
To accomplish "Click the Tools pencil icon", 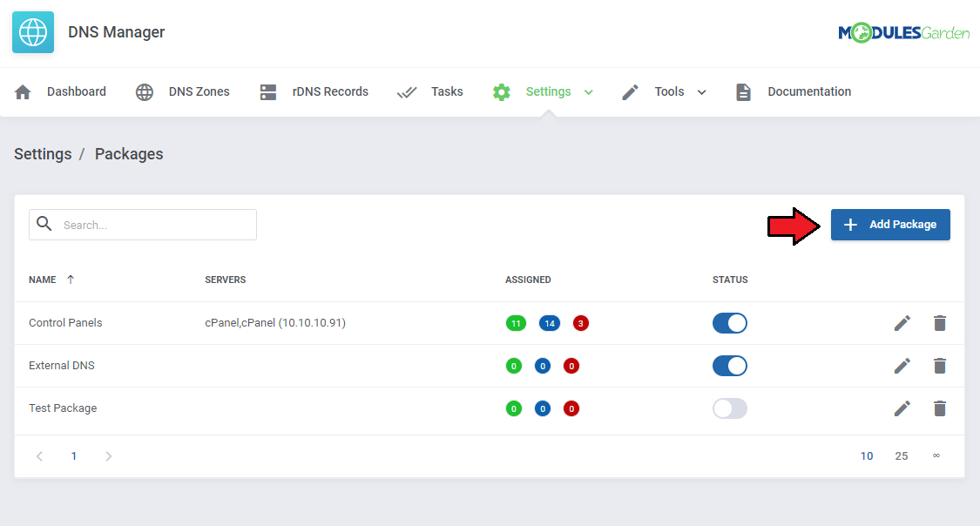I will (x=630, y=91).
